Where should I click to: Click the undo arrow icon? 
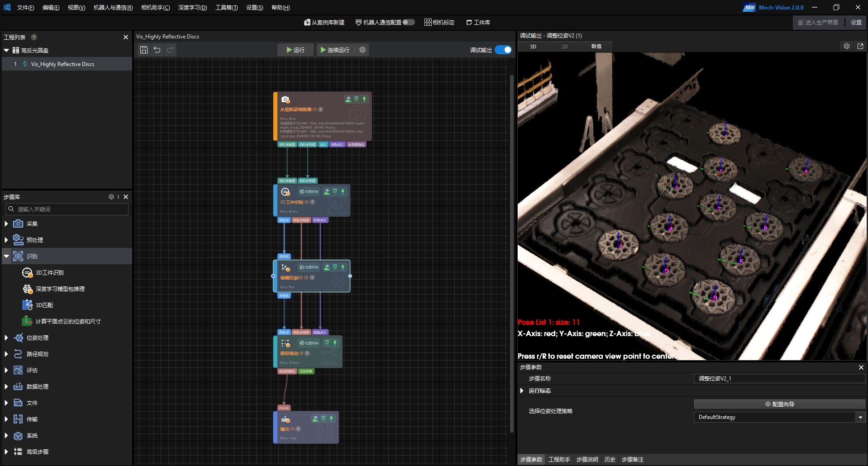(x=157, y=50)
